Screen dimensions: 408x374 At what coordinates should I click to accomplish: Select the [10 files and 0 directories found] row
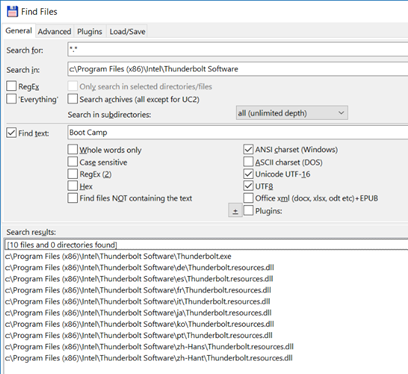207,245
